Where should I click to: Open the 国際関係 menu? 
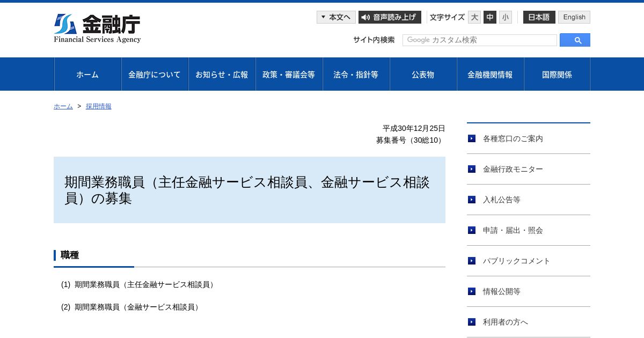click(x=557, y=75)
